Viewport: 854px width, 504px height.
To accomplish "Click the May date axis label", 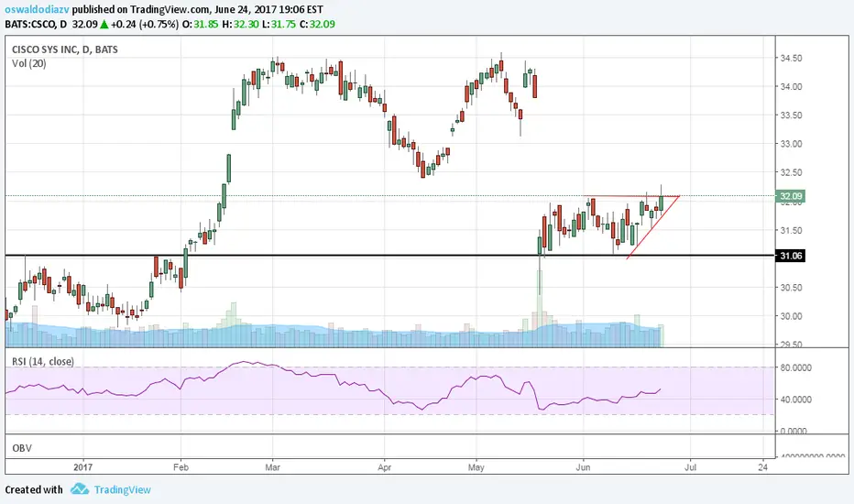I will 476,467.
